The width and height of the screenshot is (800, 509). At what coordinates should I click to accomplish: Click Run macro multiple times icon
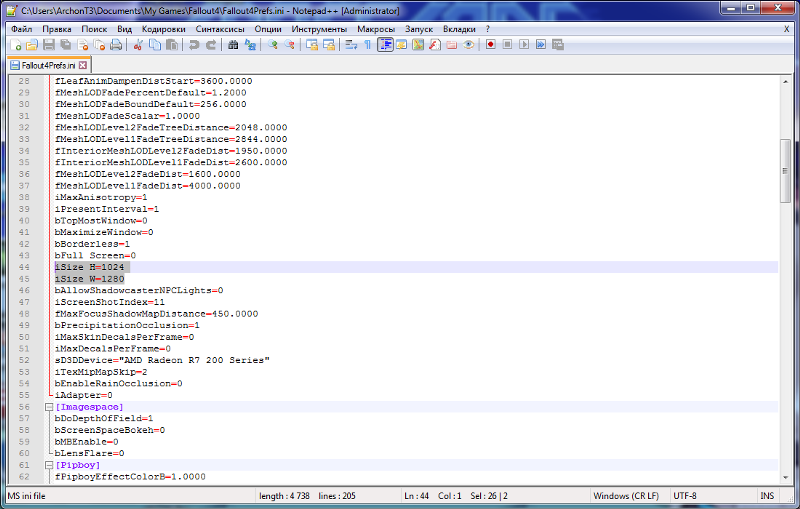tap(541, 45)
